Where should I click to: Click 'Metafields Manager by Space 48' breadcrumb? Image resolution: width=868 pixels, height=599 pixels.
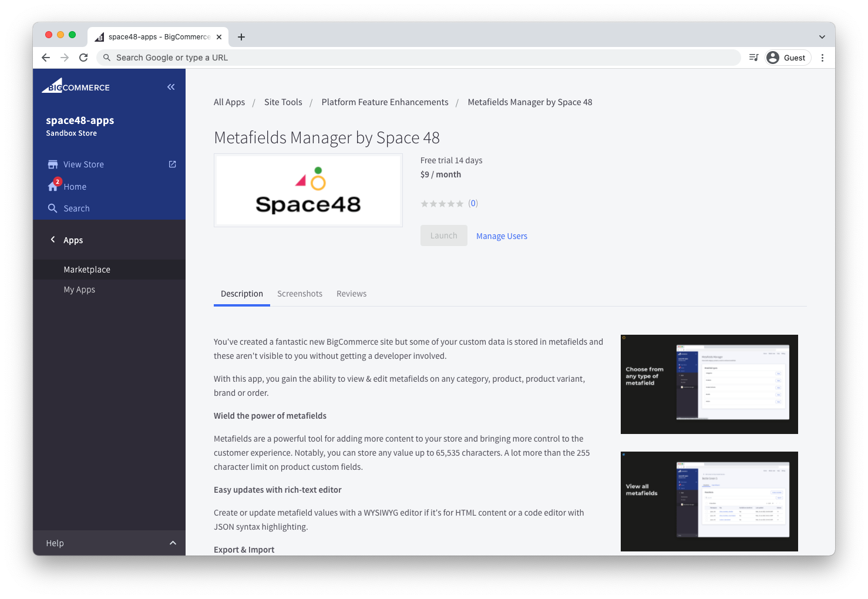tap(530, 102)
